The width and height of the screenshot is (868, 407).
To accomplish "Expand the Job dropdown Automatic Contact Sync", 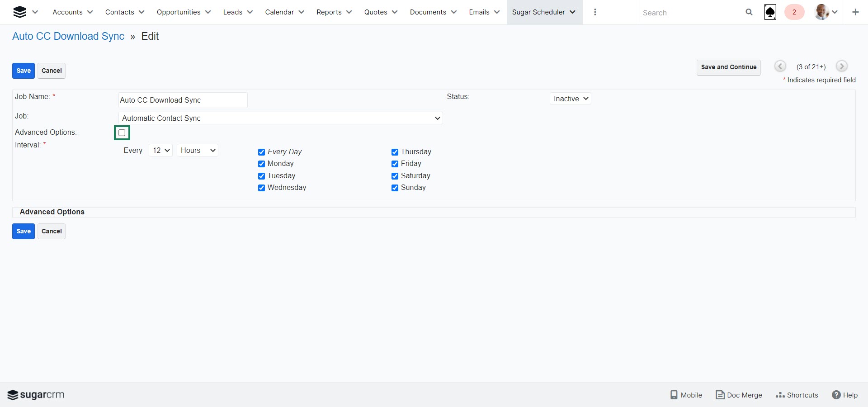I will (280, 118).
